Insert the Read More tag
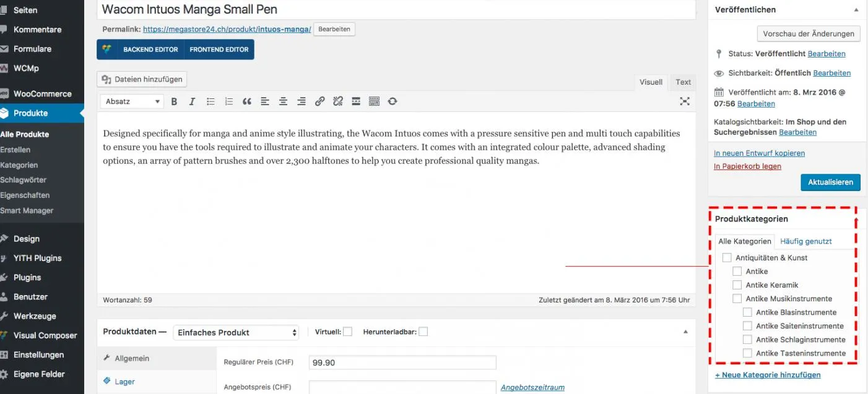This screenshot has width=868, height=394. (x=356, y=101)
